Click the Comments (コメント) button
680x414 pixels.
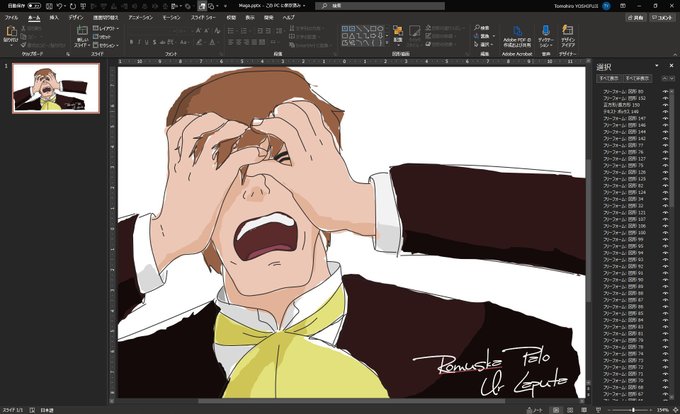point(662,18)
